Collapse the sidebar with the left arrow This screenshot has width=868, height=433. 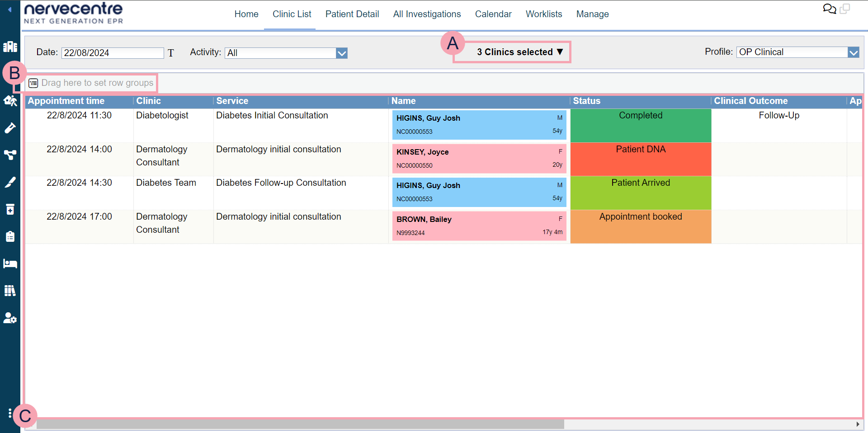click(9, 9)
